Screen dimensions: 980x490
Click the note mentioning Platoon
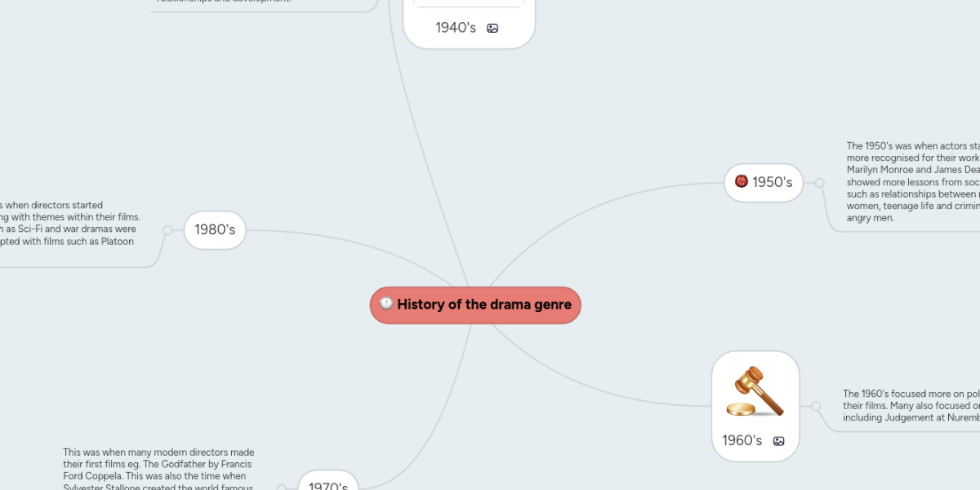[69, 223]
